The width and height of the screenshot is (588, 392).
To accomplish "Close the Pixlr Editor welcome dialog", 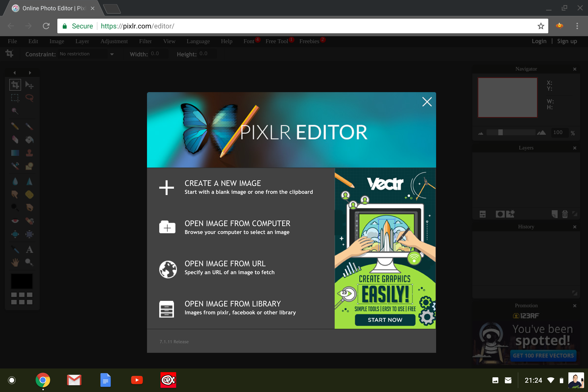I will 427,102.
